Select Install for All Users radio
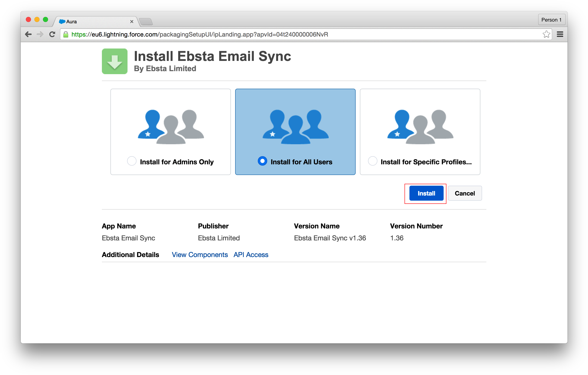Screen dimensions: 588x375 click(262, 161)
